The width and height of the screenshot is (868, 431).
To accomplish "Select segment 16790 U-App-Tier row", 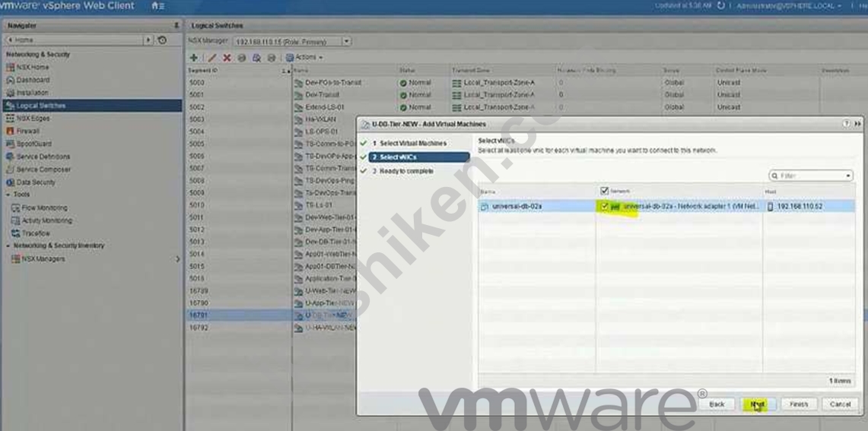I will (x=271, y=303).
